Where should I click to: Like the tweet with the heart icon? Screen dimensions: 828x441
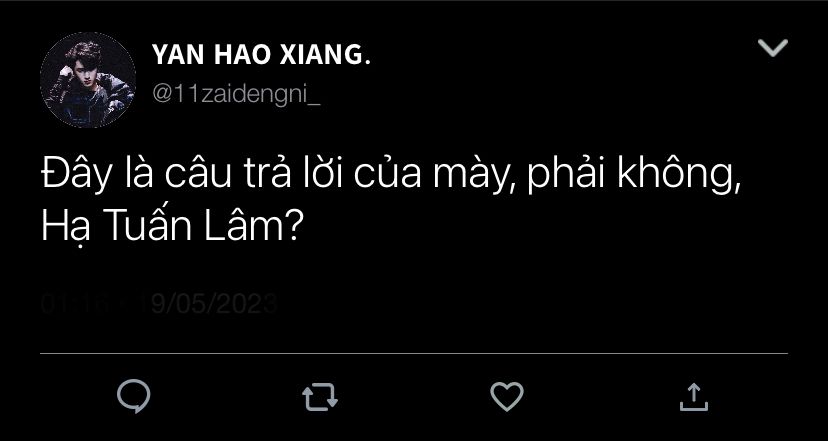pyautogui.click(x=506, y=397)
